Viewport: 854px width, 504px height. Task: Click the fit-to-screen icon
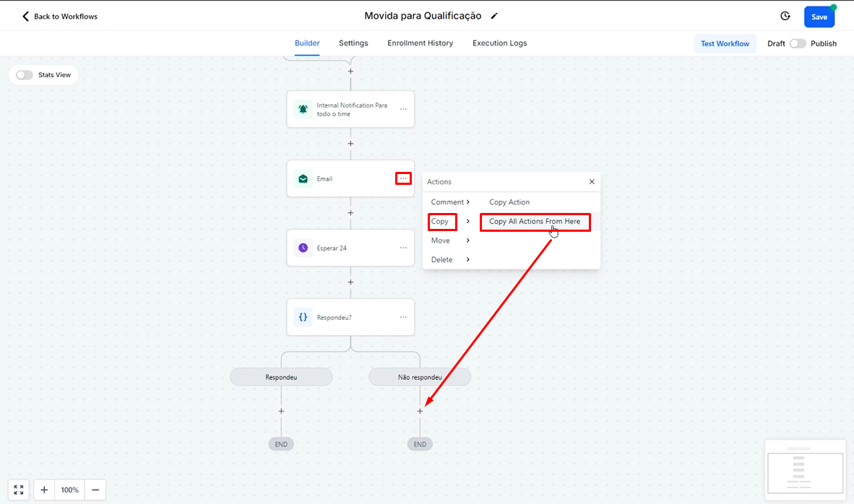(x=19, y=490)
